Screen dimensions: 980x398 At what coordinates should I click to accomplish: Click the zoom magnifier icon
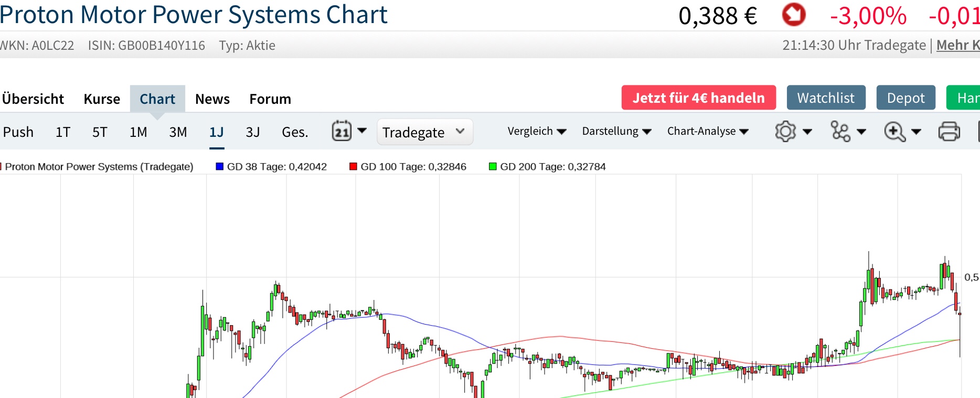tap(894, 131)
